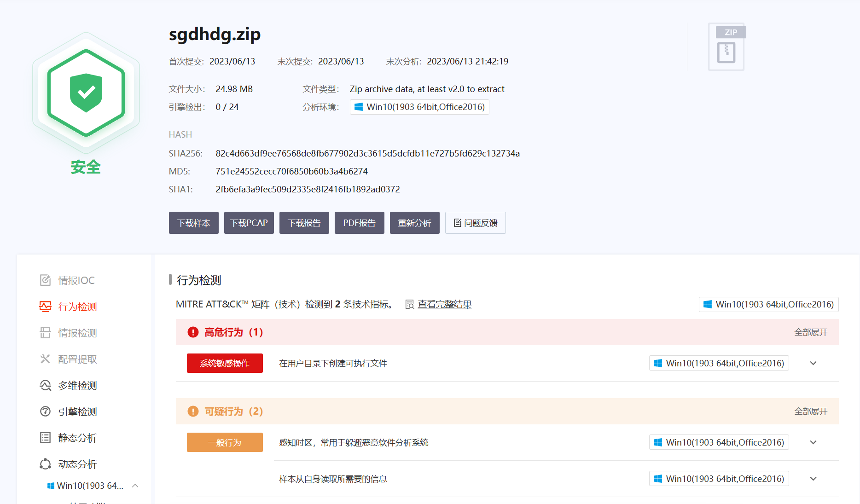This screenshot has height=504, width=860.
Task: Click the 动态分析 sidebar icon
Action: click(x=45, y=464)
